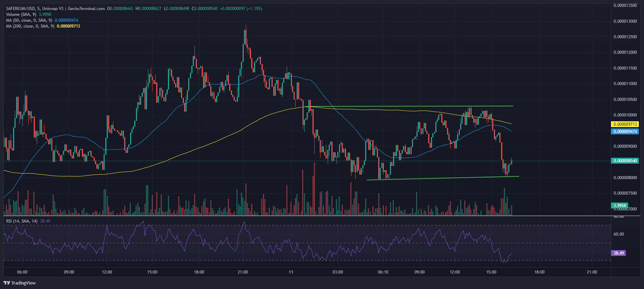644x289 pixels.
Task: Click the blue 0.000009474 price tag on axis
Action: pos(625,131)
